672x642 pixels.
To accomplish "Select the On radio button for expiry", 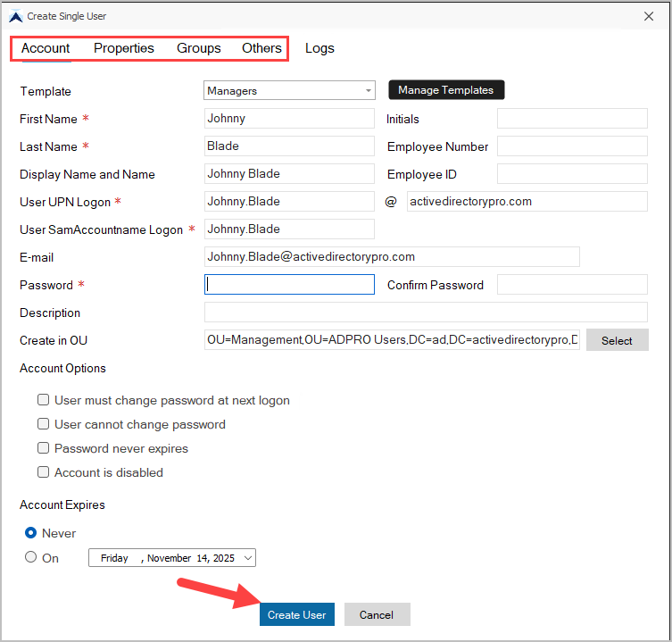I will tap(31, 557).
